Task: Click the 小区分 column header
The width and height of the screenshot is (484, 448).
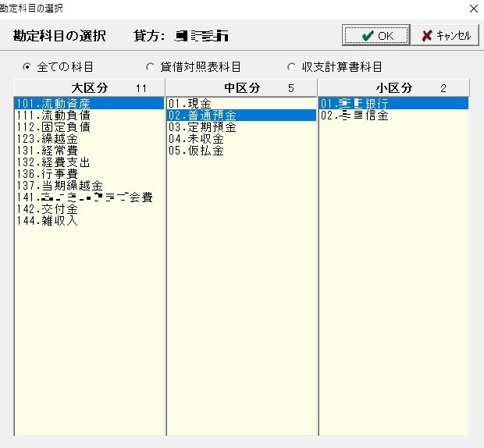Action: pyautogui.click(x=394, y=88)
